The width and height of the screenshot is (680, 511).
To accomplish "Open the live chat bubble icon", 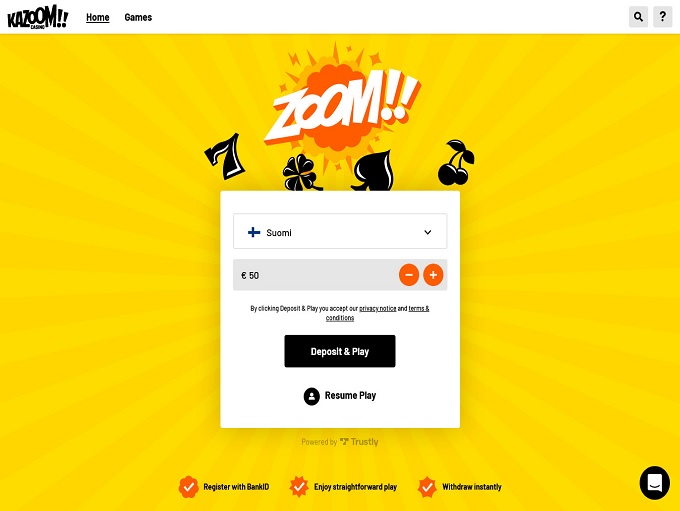I will click(655, 483).
